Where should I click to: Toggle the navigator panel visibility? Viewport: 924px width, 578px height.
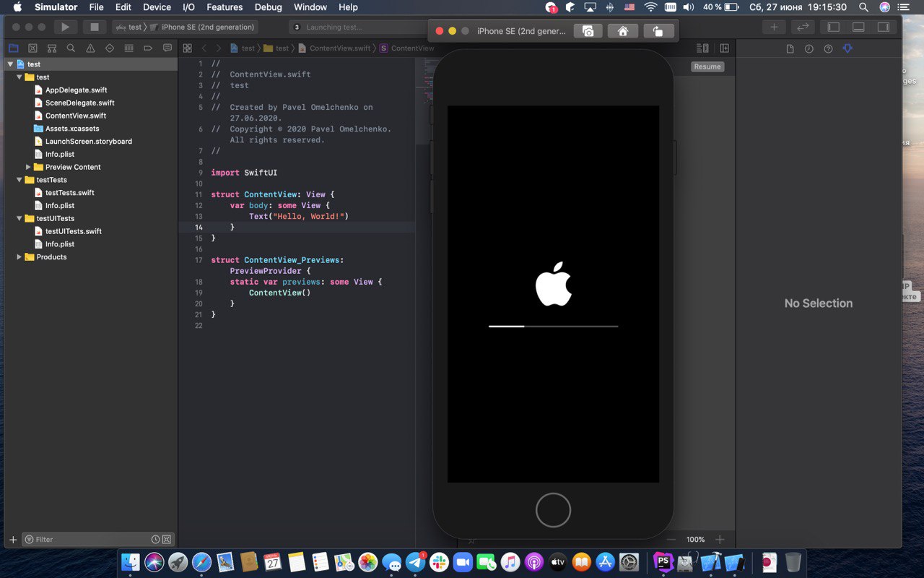tap(834, 27)
